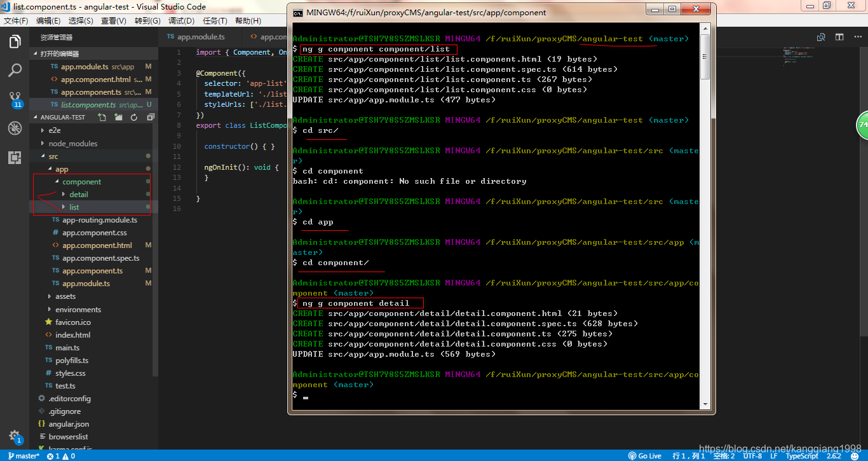Collapse all folders in ANGULAR-TEST explorer
Screen dimensions: 868x461
point(151,118)
